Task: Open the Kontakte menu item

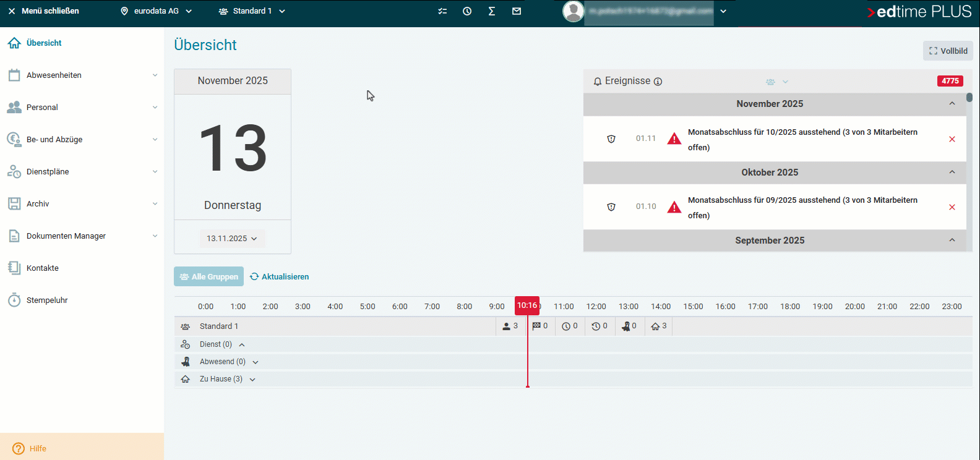Action: [82, 268]
